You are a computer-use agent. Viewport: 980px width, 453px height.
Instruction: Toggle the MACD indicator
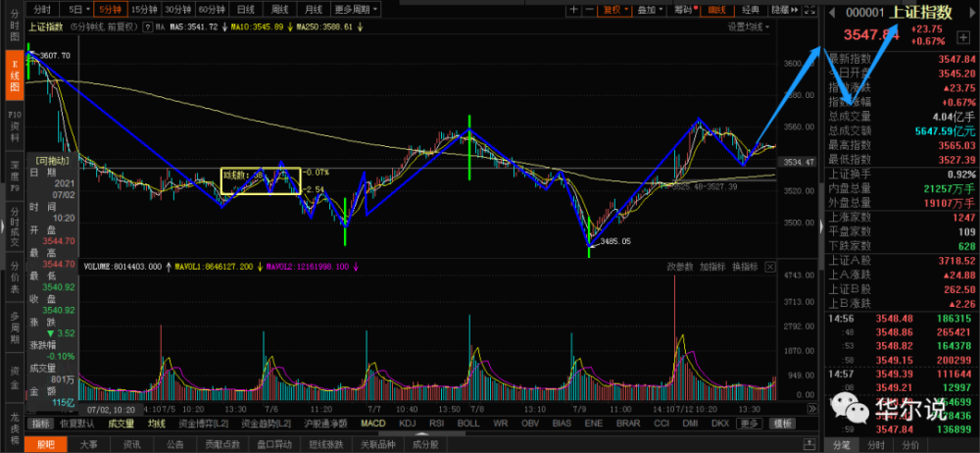tap(372, 424)
